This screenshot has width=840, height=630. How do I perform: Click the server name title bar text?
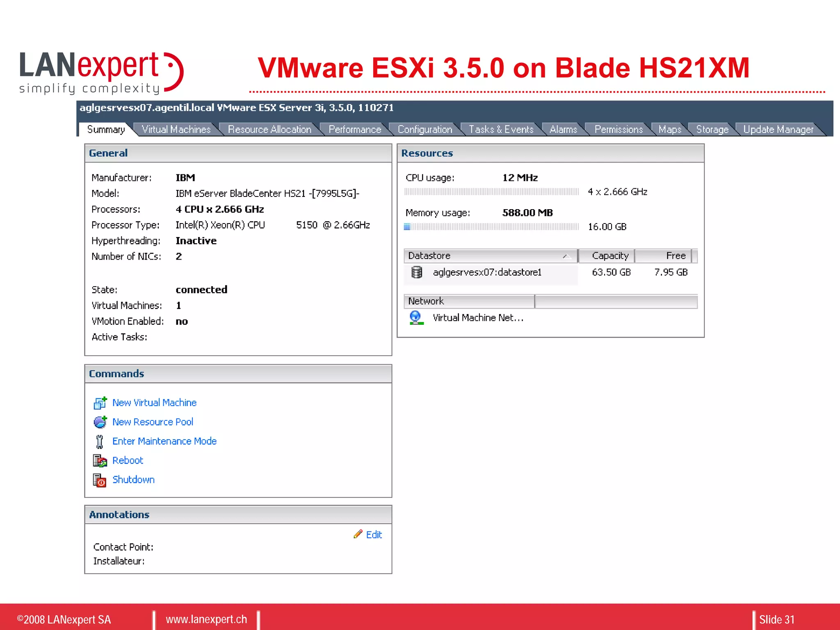pos(237,108)
